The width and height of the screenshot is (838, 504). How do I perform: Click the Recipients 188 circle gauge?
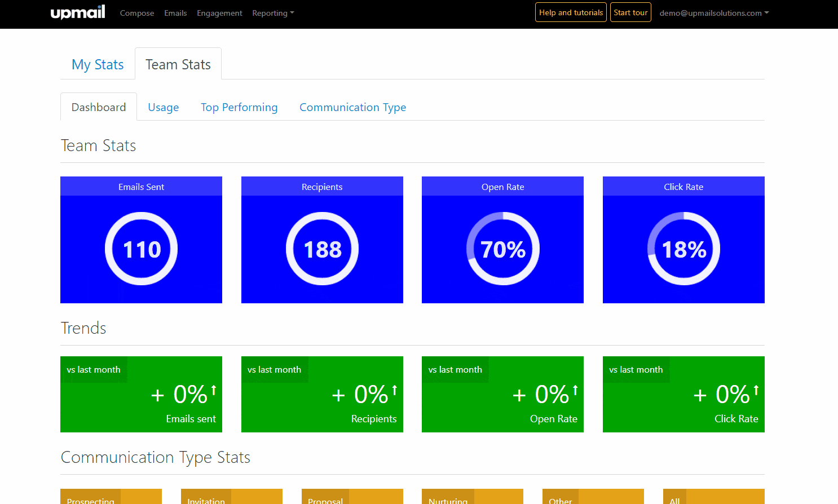coord(322,249)
